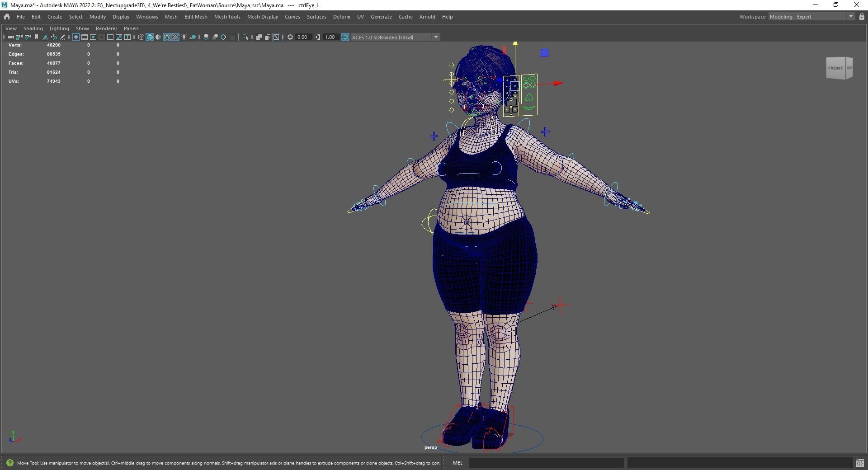The image size is (868, 470).
Task: Click the FRONT face of the view cube
Action: [x=835, y=68]
